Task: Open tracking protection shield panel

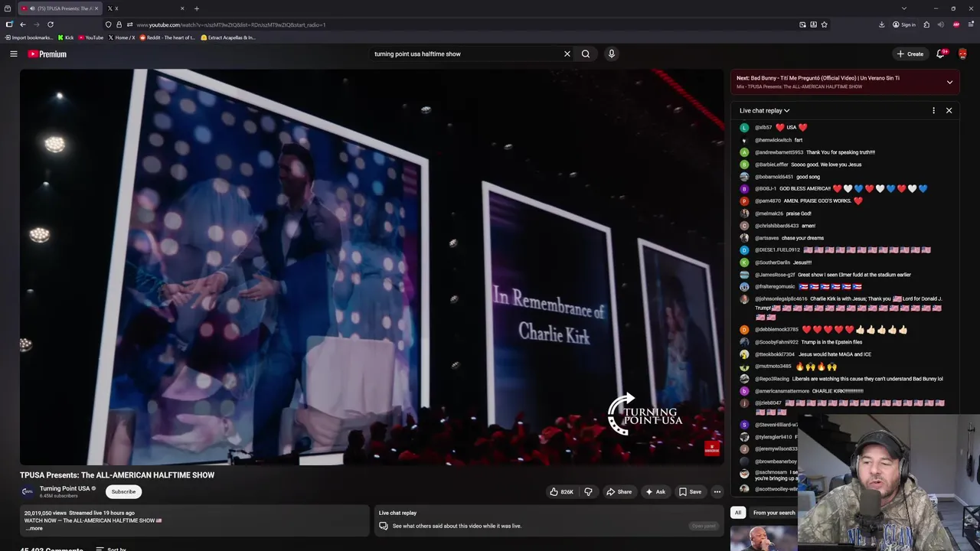Action: [x=108, y=24]
